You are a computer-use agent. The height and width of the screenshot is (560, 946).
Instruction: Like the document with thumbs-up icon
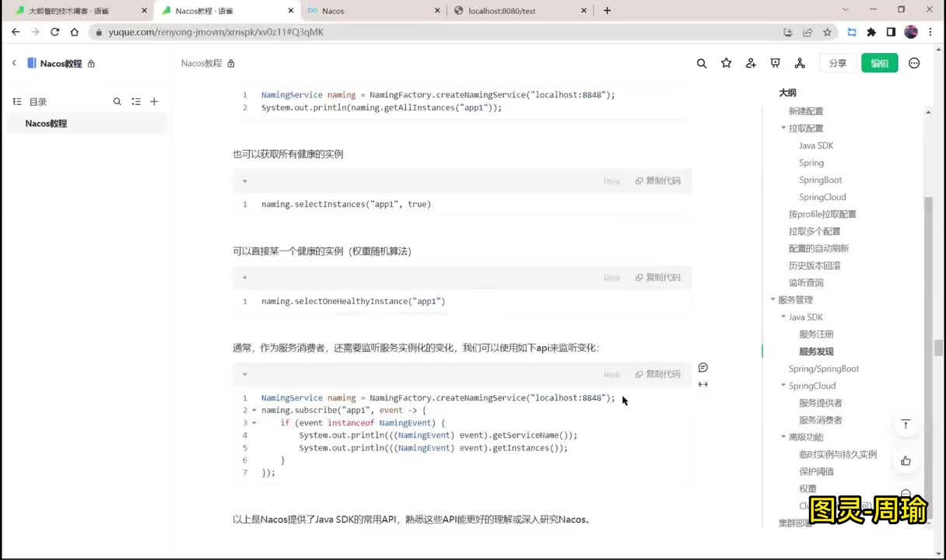point(906,460)
